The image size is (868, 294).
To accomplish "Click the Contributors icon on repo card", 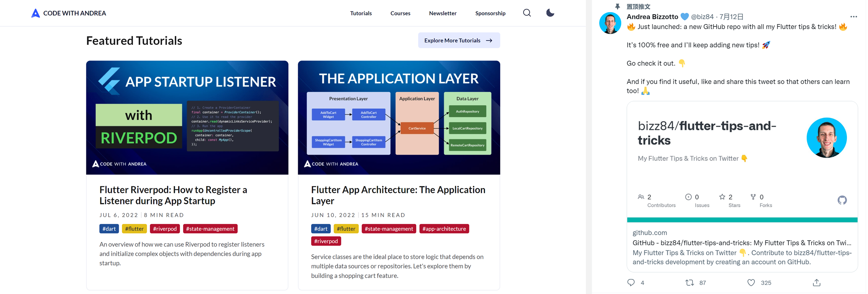I will [641, 197].
